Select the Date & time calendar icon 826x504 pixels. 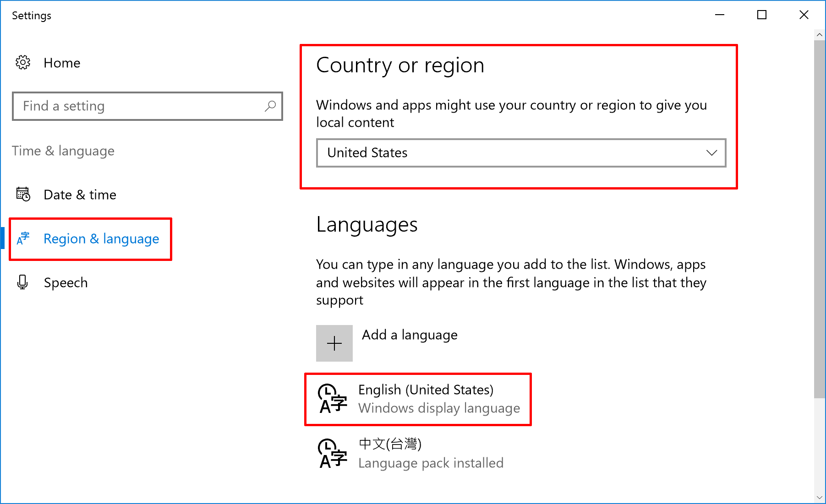(x=23, y=194)
